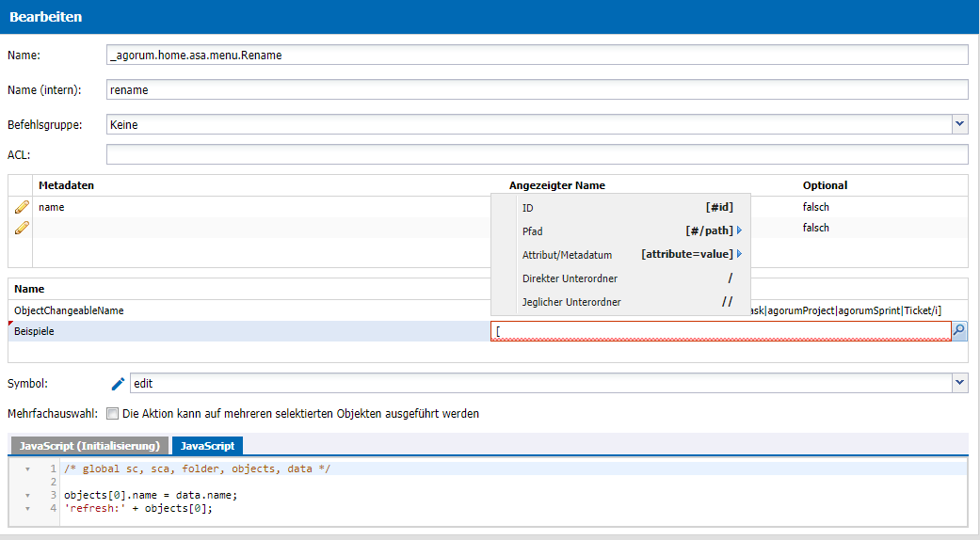Screen dimensions: 980x540
Task: Click the pencil icon in the empty metadata row
Action: click(22, 228)
